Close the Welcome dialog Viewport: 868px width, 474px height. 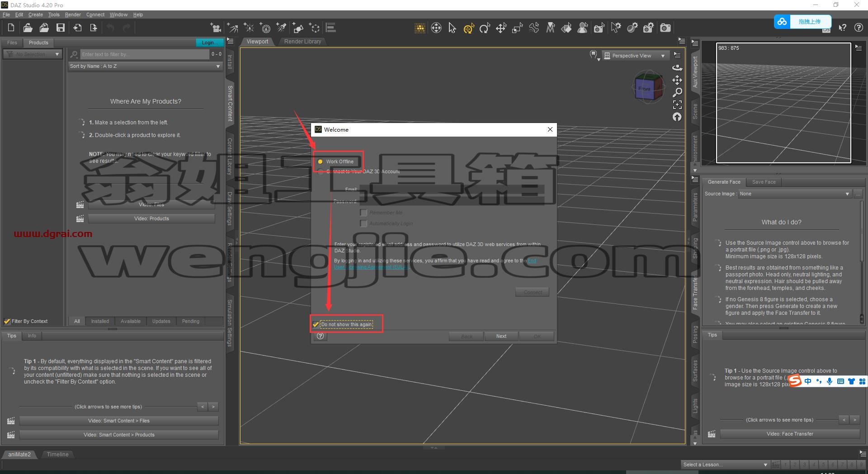point(550,129)
